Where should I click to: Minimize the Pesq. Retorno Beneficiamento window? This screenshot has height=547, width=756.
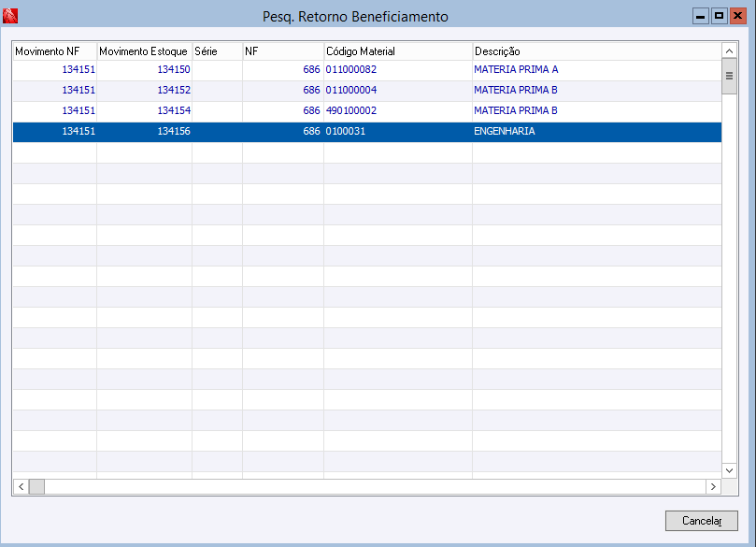coord(701,16)
